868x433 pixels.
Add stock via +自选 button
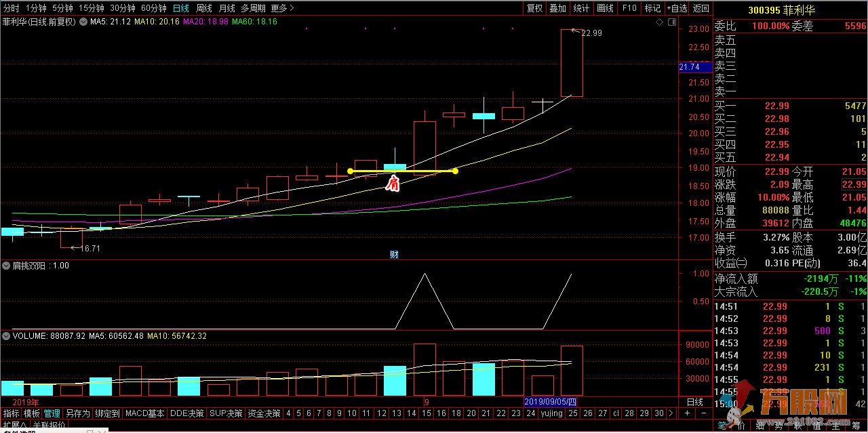click(677, 8)
